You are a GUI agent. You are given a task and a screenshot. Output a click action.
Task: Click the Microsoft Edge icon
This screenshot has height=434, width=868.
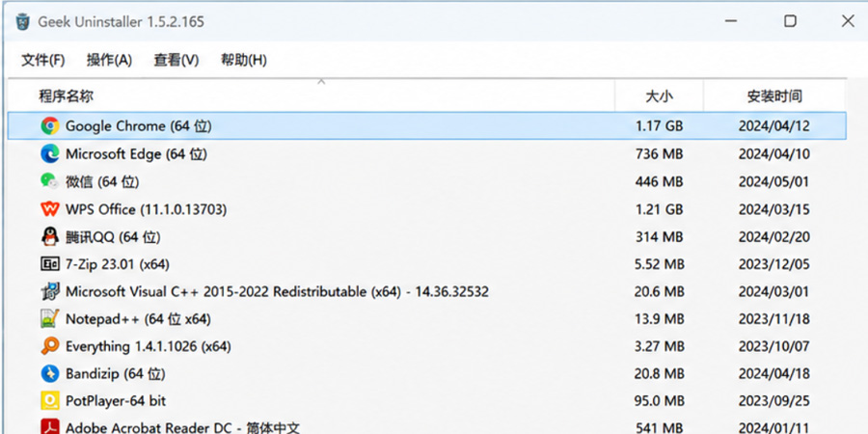(x=50, y=154)
